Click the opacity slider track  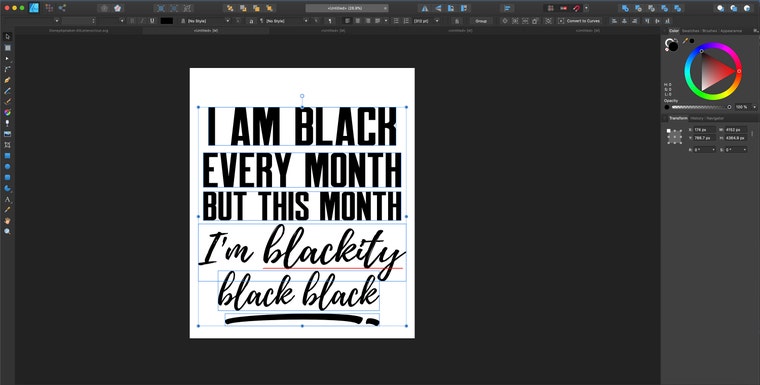(x=700, y=107)
